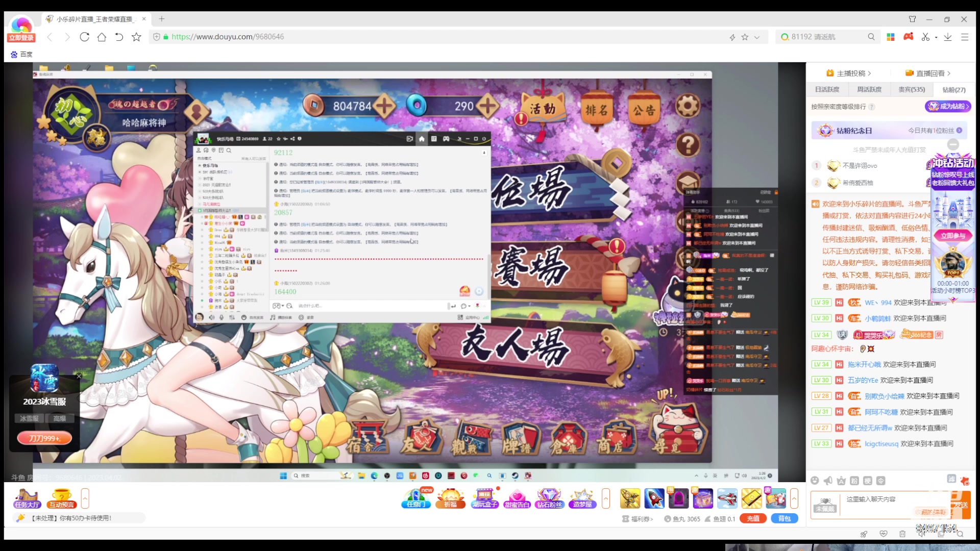Screen dimensions: 980x551
Task: Close the 2023冰雪服 ad popup
Action: [x=79, y=376]
